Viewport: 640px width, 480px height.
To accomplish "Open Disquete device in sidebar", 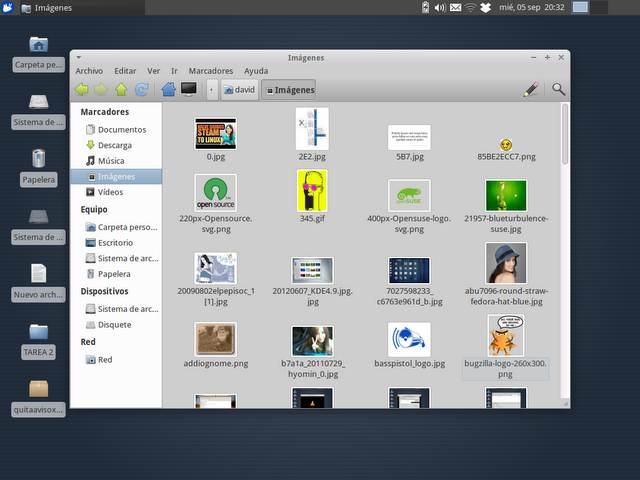I will 116,324.
